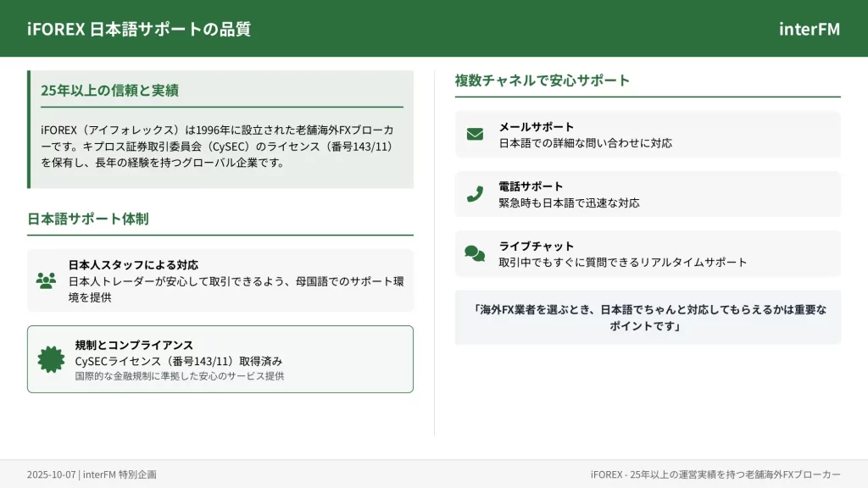
Task: Click the footer date '2025-10-07 | interFM 特別企画'
Action: (92, 474)
